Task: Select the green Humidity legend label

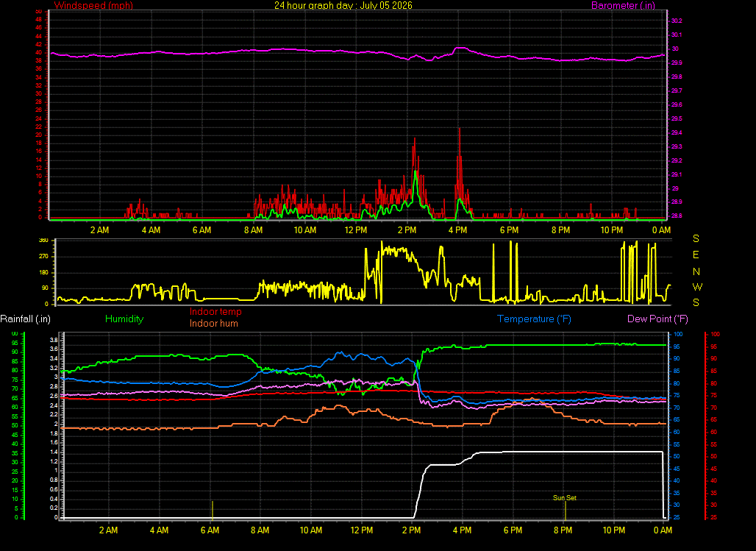Action: click(124, 319)
